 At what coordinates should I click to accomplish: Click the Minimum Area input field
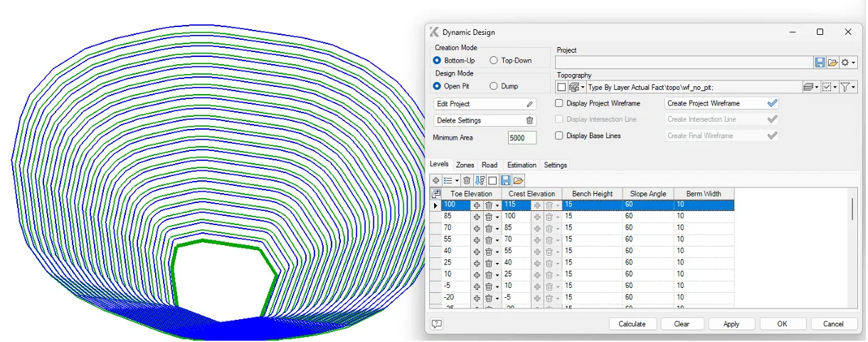(522, 138)
